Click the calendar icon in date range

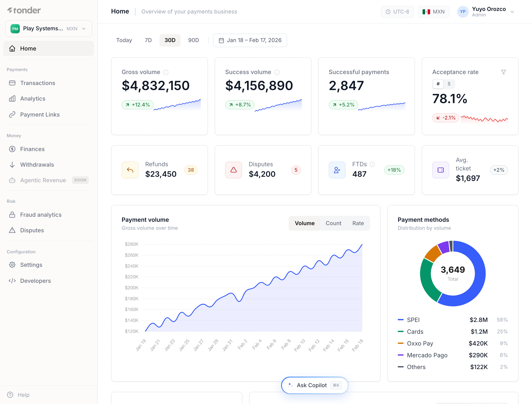221,40
